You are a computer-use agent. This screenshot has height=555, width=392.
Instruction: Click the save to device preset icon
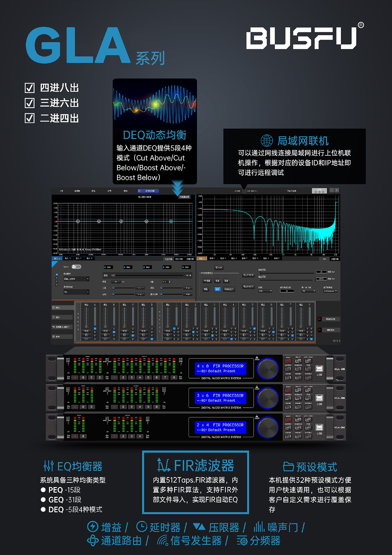(x=319, y=319)
